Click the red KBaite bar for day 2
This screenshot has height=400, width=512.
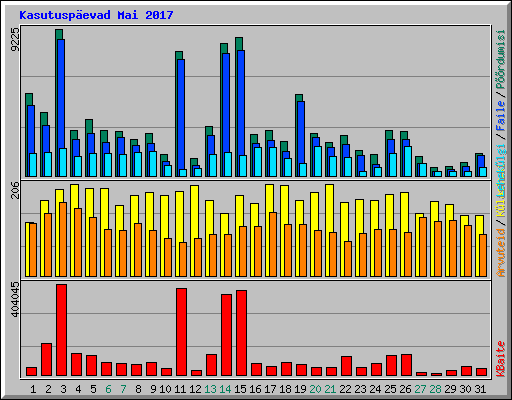coord(46,359)
